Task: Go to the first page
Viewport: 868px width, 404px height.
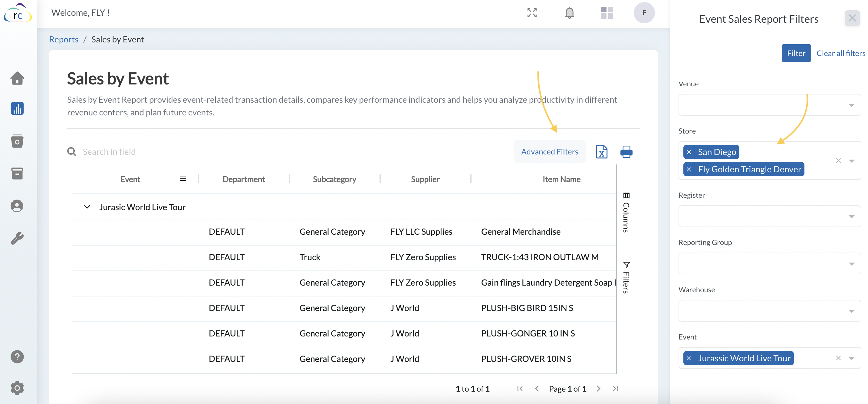Action: click(x=520, y=389)
